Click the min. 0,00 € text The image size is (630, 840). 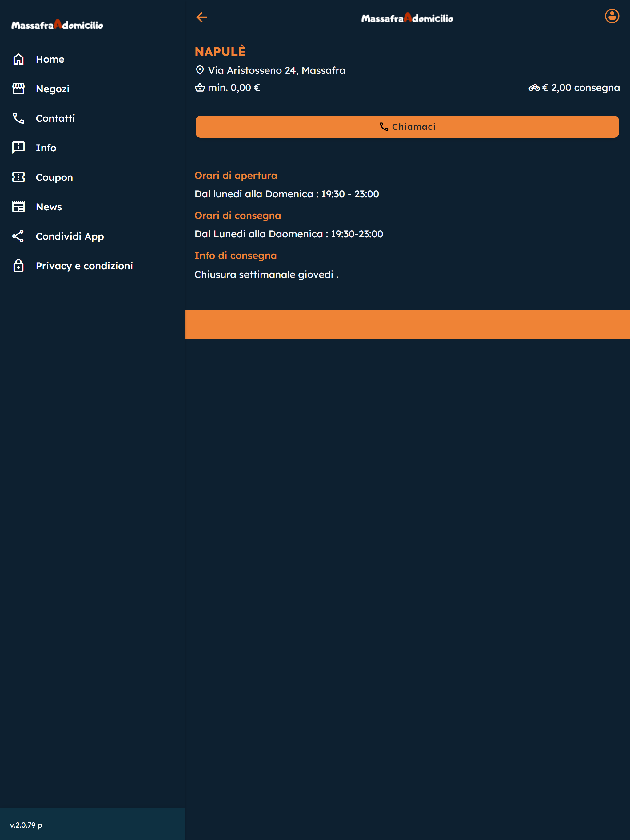point(234,88)
